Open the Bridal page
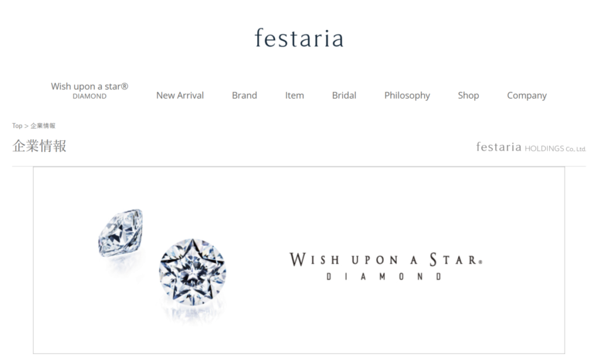Image resolution: width=597 pixels, height=364 pixels. [x=344, y=96]
